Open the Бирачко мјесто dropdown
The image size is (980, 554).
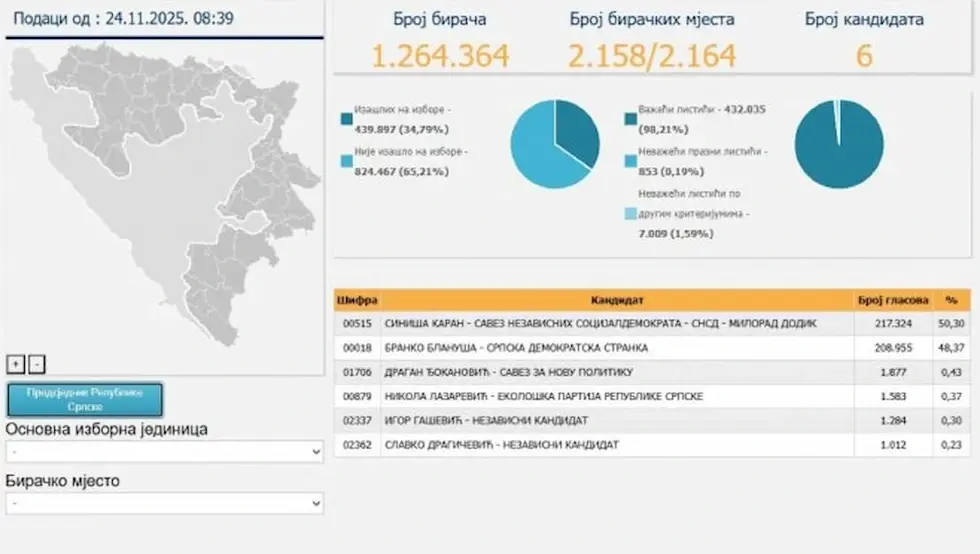click(x=164, y=503)
